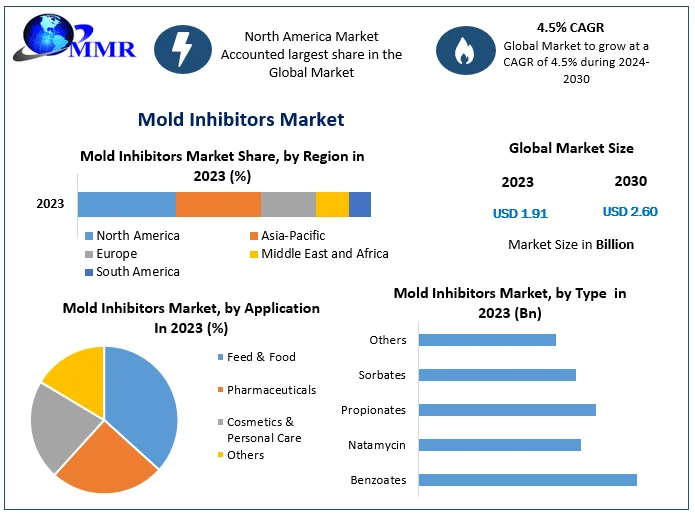695x516 pixels.
Task: Click the Middle East and Africa legend marker
Action: [253, 254]
